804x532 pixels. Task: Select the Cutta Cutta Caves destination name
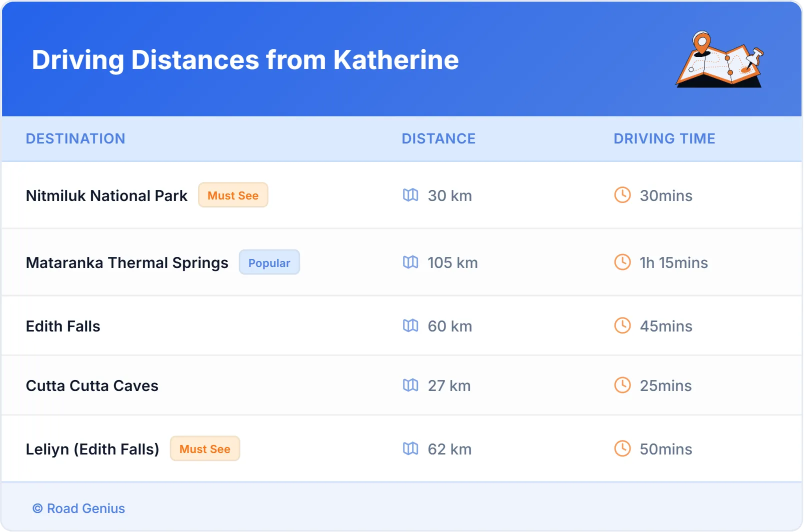[x=92, y=385]
